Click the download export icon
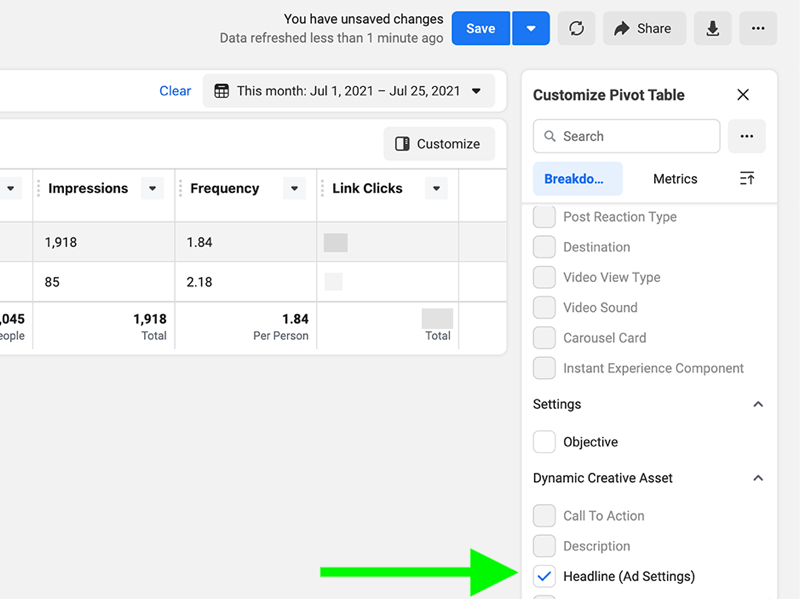 (x=713, y=29)
